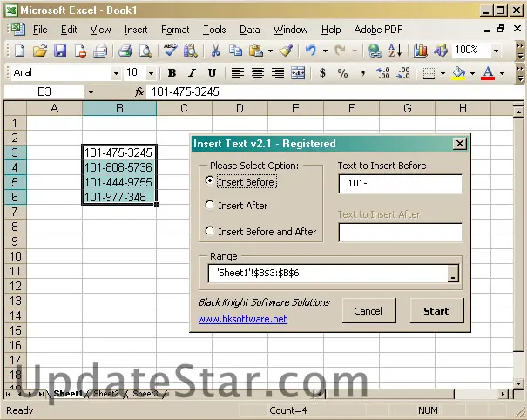This screenshot has height=420, width=527.
Task: Open the Edit menu
Action: [x=69, y=30]
